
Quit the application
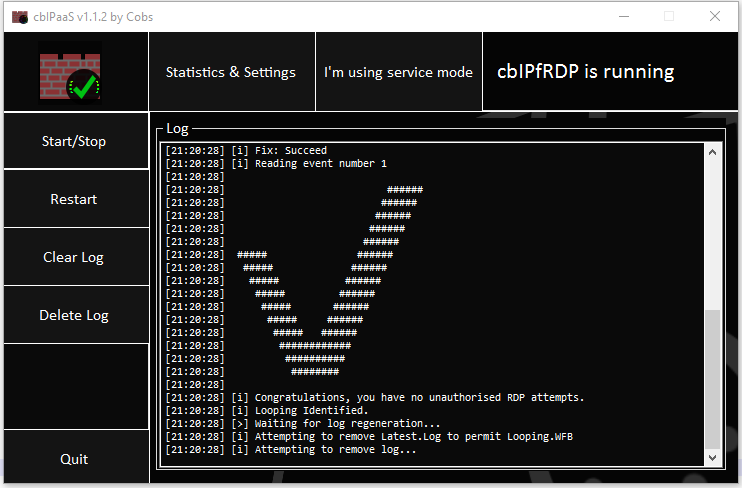click(x=74, y=459)
